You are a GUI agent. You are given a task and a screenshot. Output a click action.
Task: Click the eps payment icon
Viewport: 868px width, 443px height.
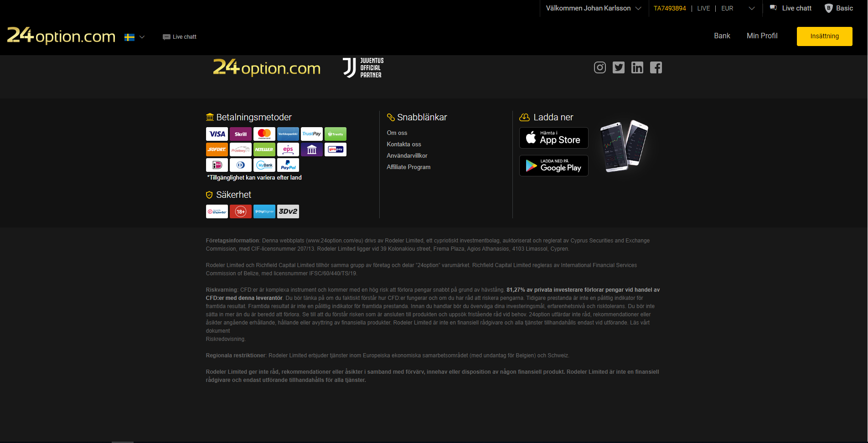click(x=288, y=149)
